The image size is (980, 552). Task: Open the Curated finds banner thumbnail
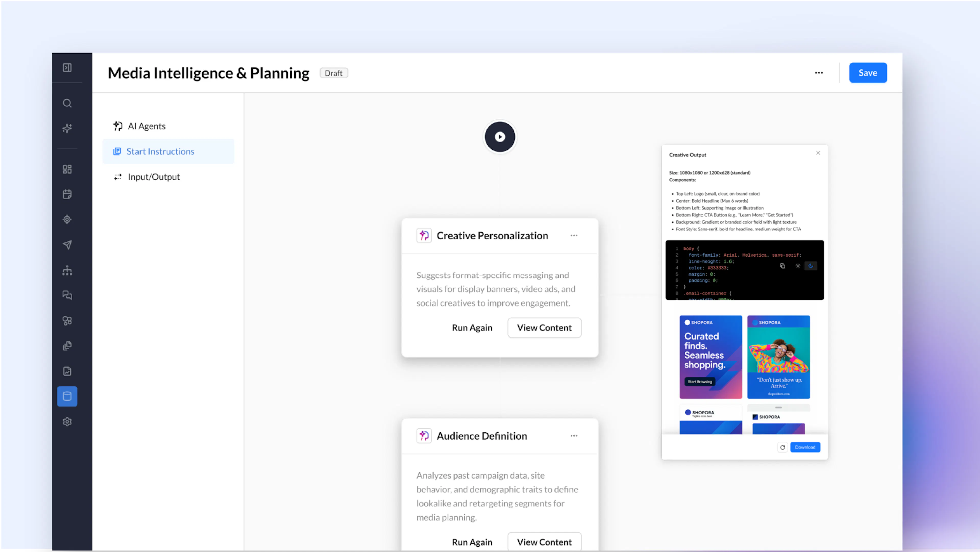click(x=711, y=357)
